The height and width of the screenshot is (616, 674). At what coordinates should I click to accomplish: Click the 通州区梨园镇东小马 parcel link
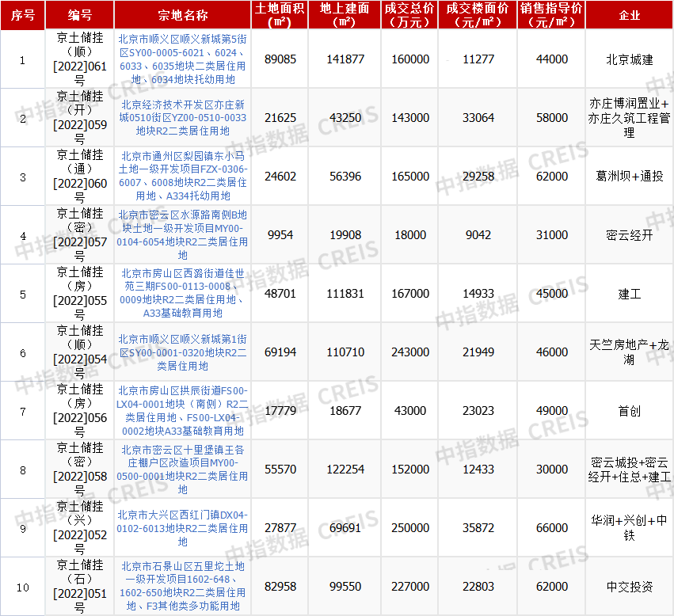click(x=182, y=177)
